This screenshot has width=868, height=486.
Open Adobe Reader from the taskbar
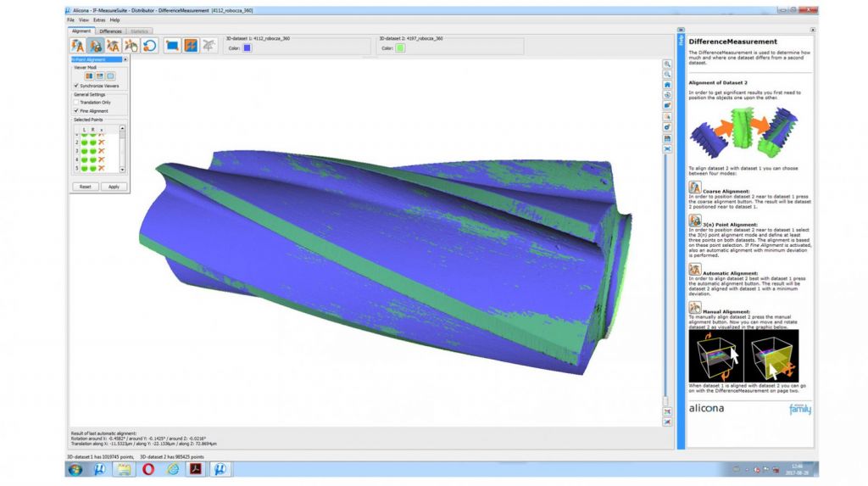pyautogui.click(x=196, y=469)
